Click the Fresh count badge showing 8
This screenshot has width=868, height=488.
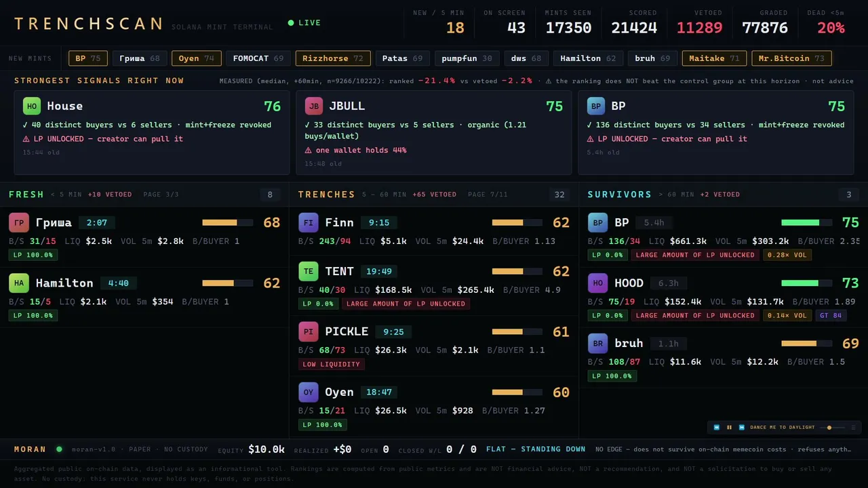(x=270, y=195)
